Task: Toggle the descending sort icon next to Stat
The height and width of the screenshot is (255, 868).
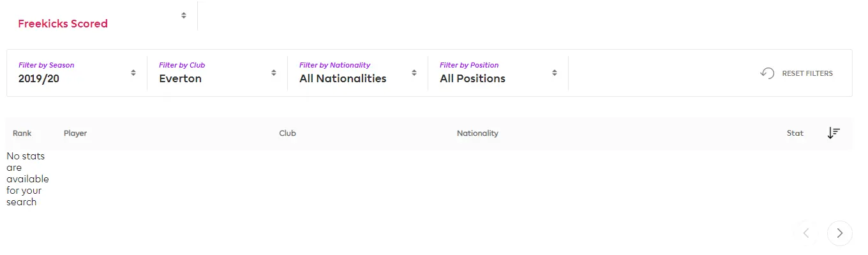Action: (834, 133)
